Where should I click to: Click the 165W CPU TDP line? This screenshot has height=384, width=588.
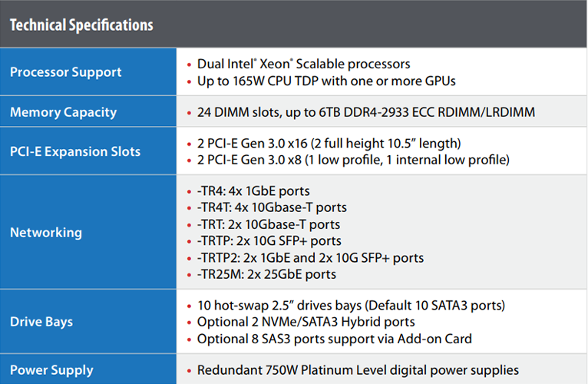[x=326, y=81]
